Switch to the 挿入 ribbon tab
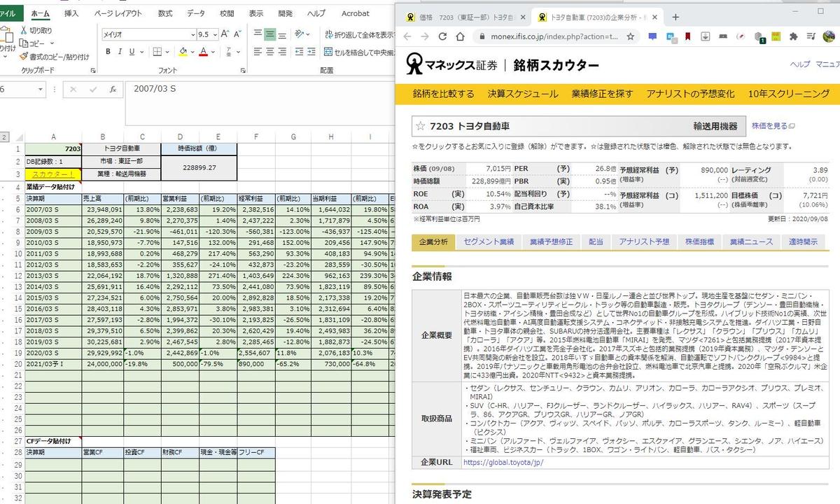This screenshot has height=504, width=840. pos(71,13)
